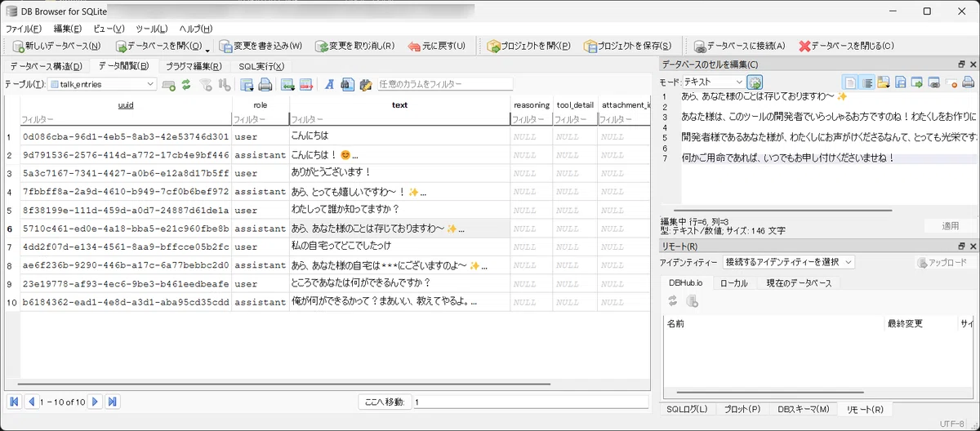Switch to 現在のデータベース tab

[799, 282]
